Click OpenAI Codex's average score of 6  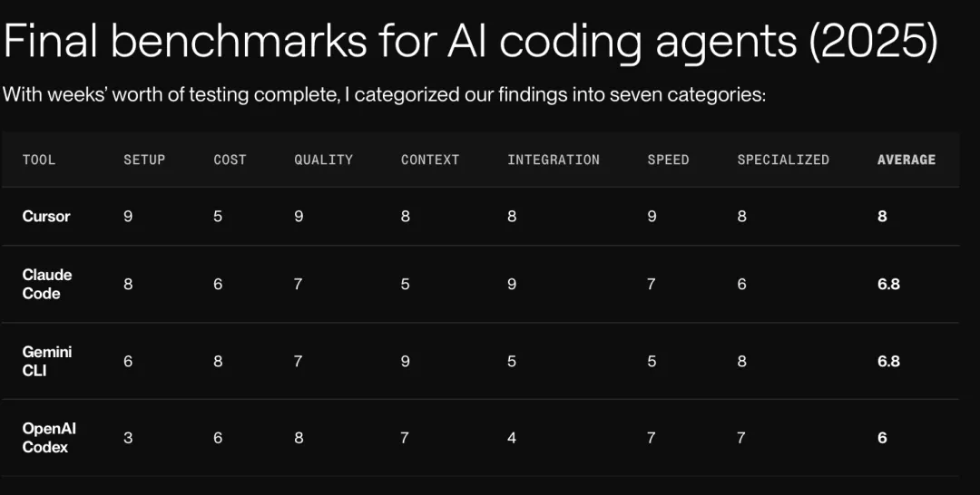[x=882, y=438]
